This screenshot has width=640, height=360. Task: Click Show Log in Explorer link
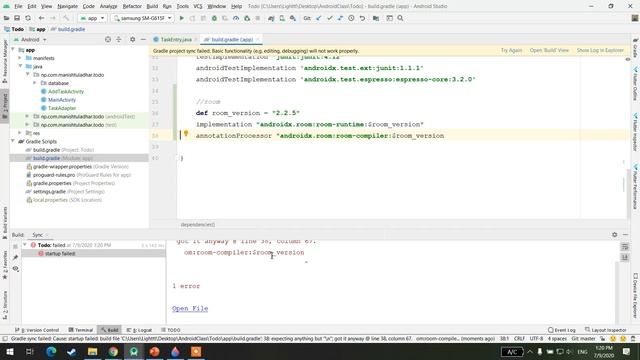600,50
